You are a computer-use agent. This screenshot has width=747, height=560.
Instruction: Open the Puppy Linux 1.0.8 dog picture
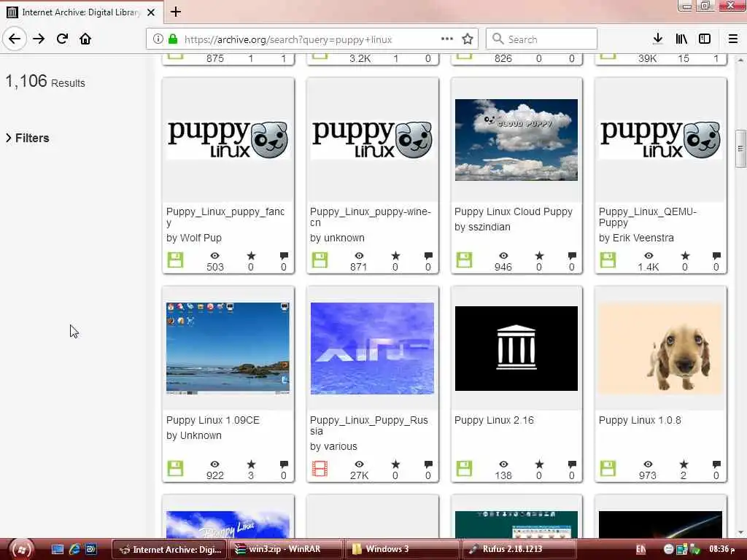pos(661,349)
